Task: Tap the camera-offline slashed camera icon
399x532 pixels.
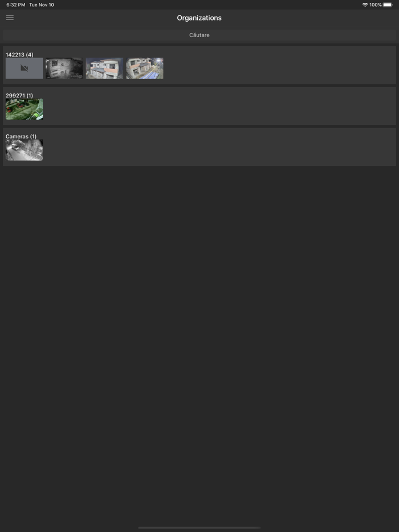Action: 24,68
